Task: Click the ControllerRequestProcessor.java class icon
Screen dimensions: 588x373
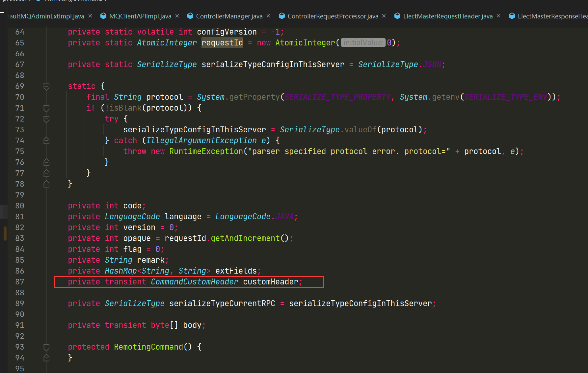Action: (281, 16)
